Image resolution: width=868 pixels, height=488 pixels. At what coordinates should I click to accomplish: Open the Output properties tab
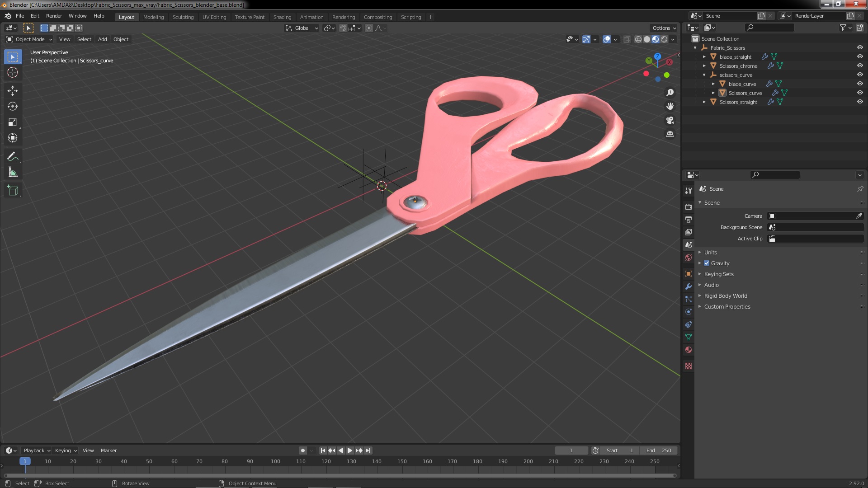[x=689, y=219]
